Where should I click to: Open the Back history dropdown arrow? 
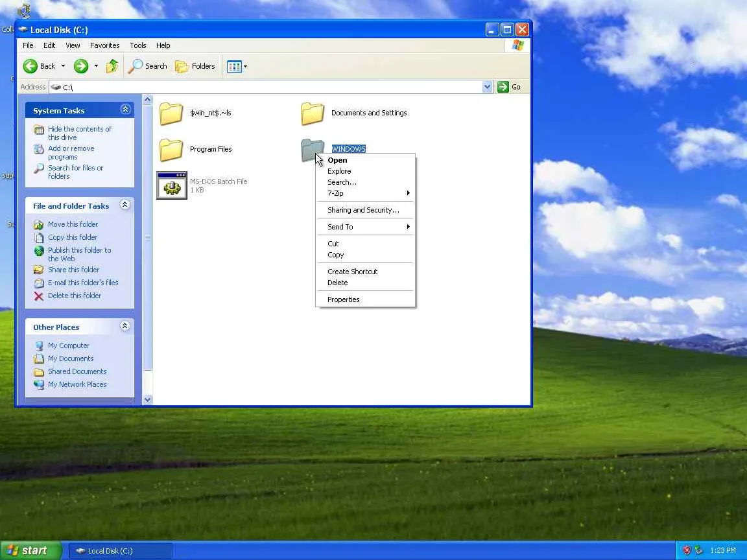[x=63, y=66]
